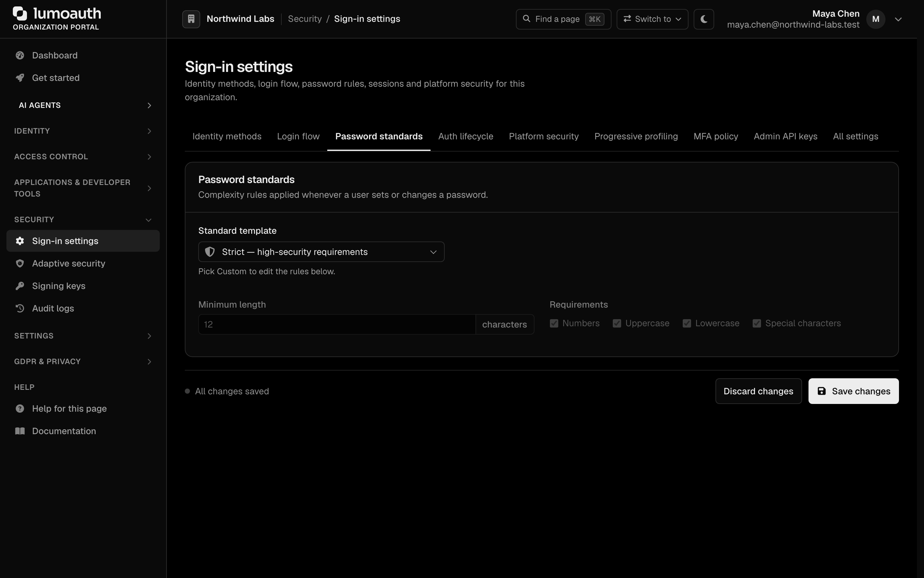Expand the AI Agents sidebar section
This screenshot has width=924, height=578.
click(83, 105)
